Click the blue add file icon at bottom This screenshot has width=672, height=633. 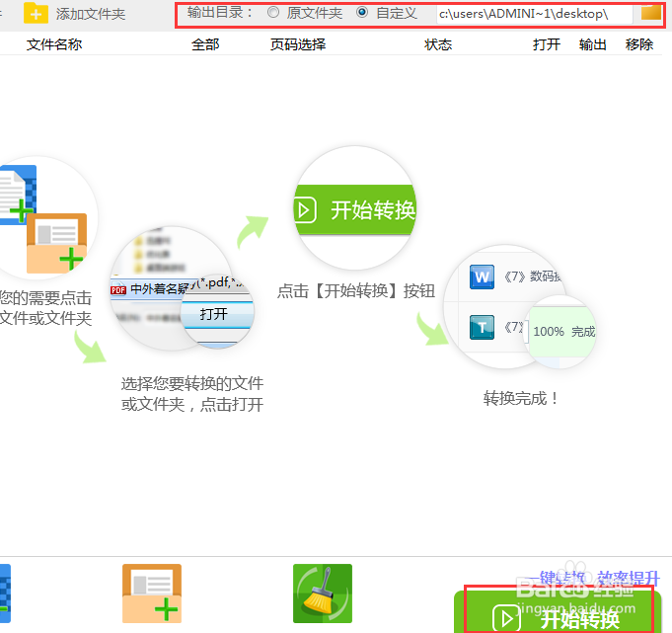coord(5,593)
